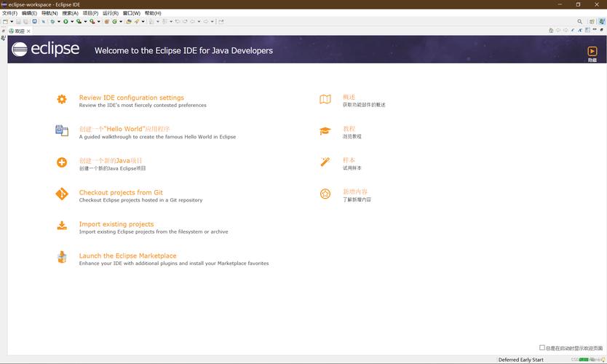
Task: Click the welcome Navigate Back arrow
Action: [558, 30]
